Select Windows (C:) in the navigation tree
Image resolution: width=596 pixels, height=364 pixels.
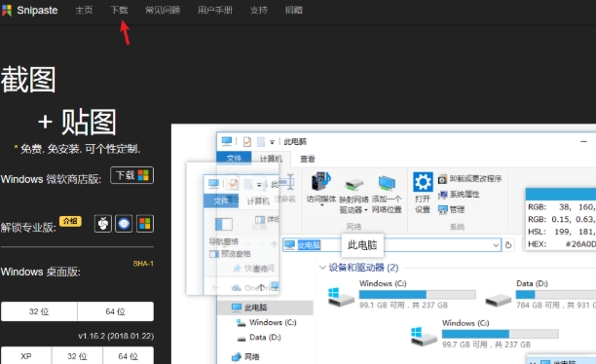pos(266,322)
